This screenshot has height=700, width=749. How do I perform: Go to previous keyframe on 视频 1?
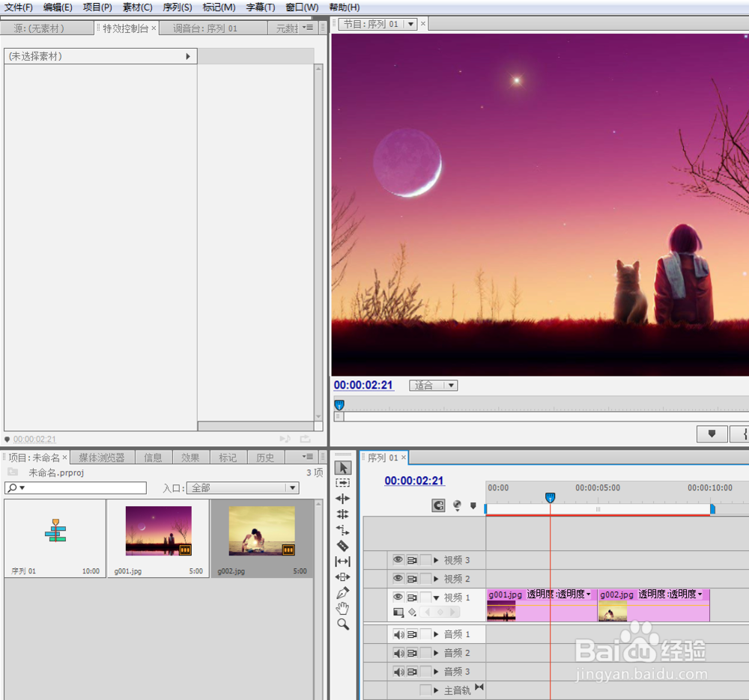coord(428,612)
